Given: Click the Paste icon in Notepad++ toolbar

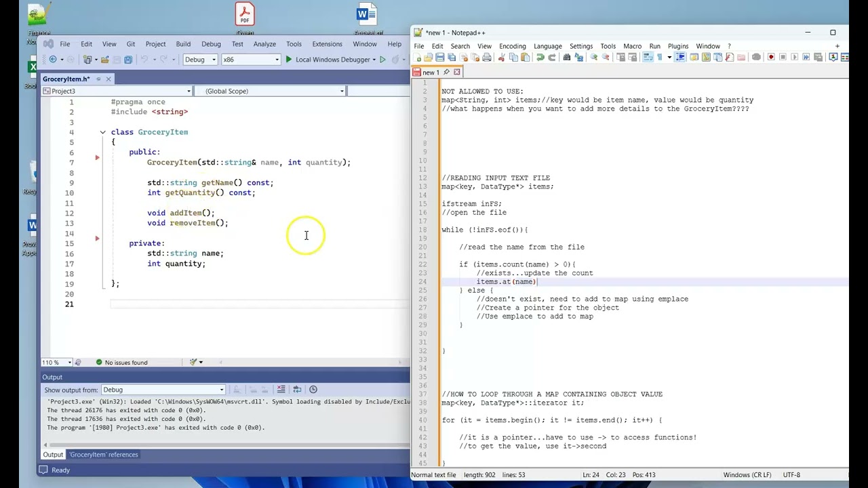Looking at the screenshot, I should [525, 58].
